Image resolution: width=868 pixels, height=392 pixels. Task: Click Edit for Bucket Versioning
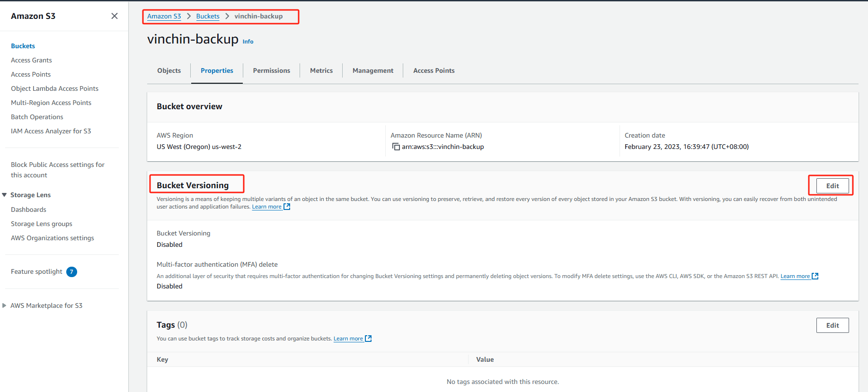tap(833, 186)
